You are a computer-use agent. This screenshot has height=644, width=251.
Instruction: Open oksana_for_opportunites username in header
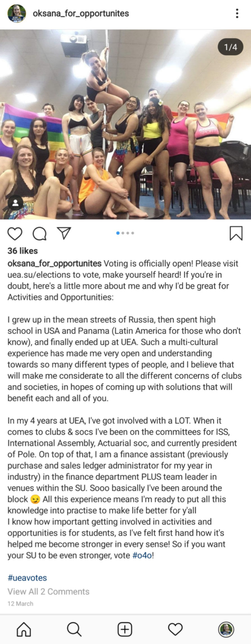[81, 14]
